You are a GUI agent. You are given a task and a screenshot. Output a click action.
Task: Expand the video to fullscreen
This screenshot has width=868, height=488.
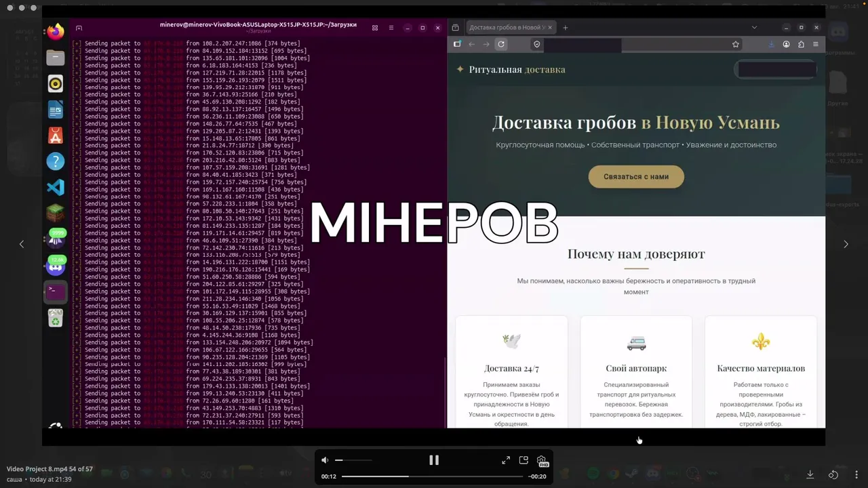point(506,460)
